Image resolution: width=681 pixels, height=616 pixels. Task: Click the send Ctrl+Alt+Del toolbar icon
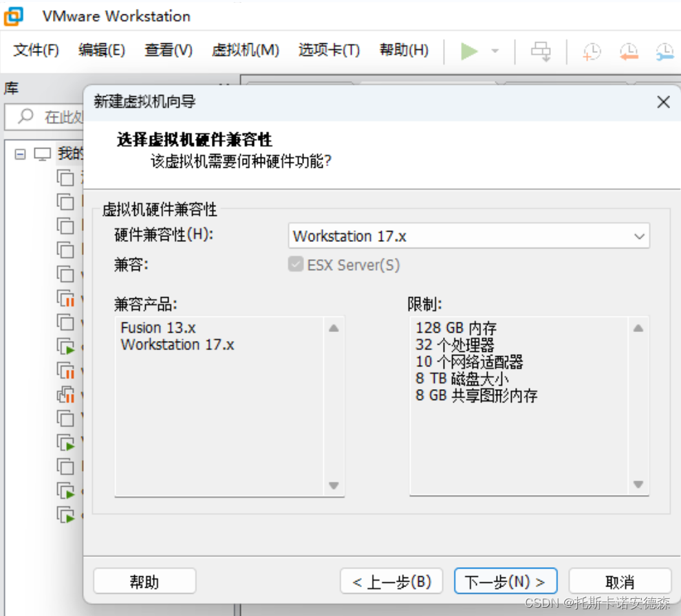tap(541, 52)
